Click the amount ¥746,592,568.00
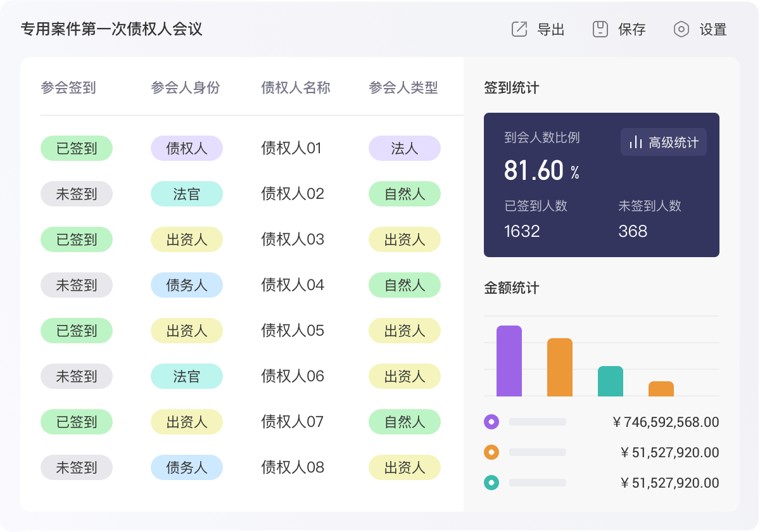The width and height of the screenshot is (760, 532). click(666, 422)
